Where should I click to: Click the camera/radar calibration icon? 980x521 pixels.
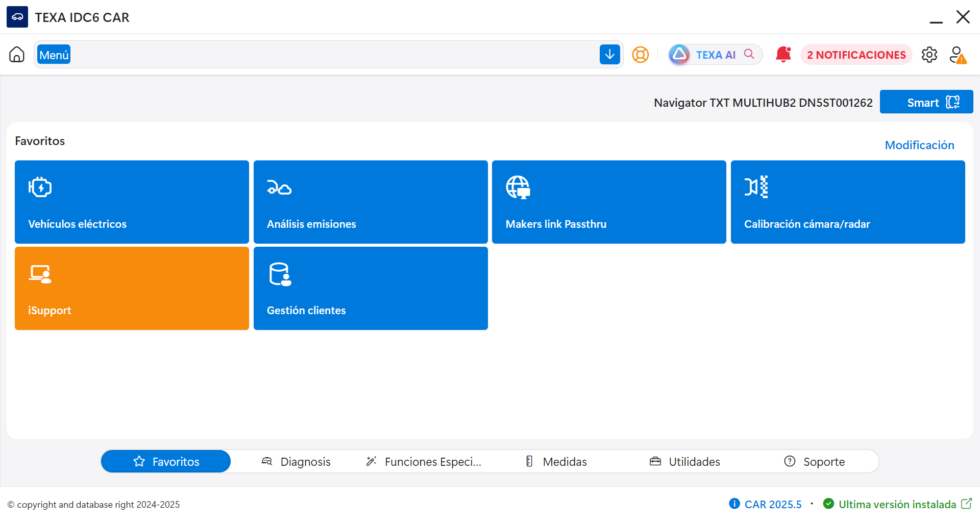tap(756, 187)
